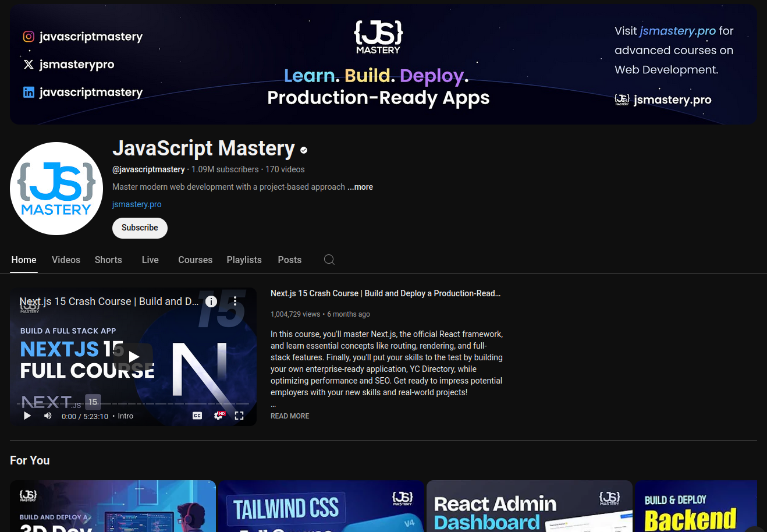This screenshot has width=767, height=532.
Task: Click the verified badge next to channel name
Action: tap(304, 150)
